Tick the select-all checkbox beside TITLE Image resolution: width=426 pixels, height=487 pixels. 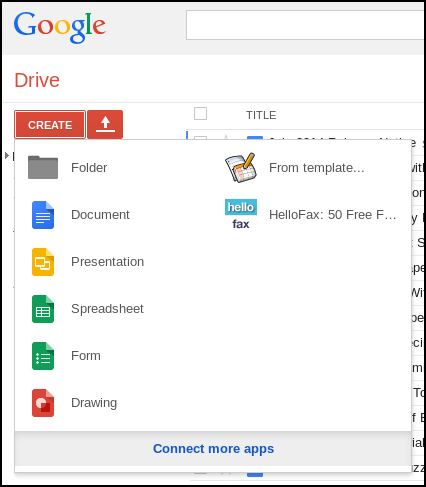200,113
